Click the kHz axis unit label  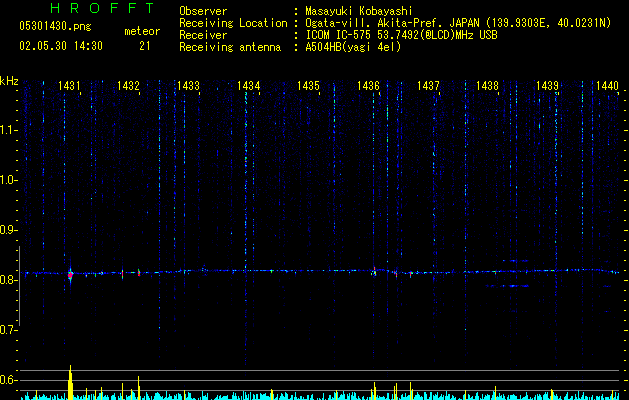tap(9, 81)
